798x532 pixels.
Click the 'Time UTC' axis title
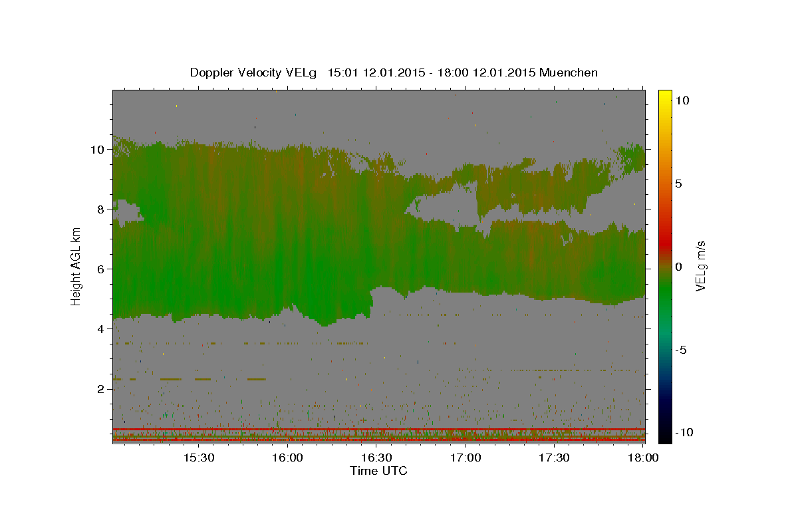coord(378,471)
